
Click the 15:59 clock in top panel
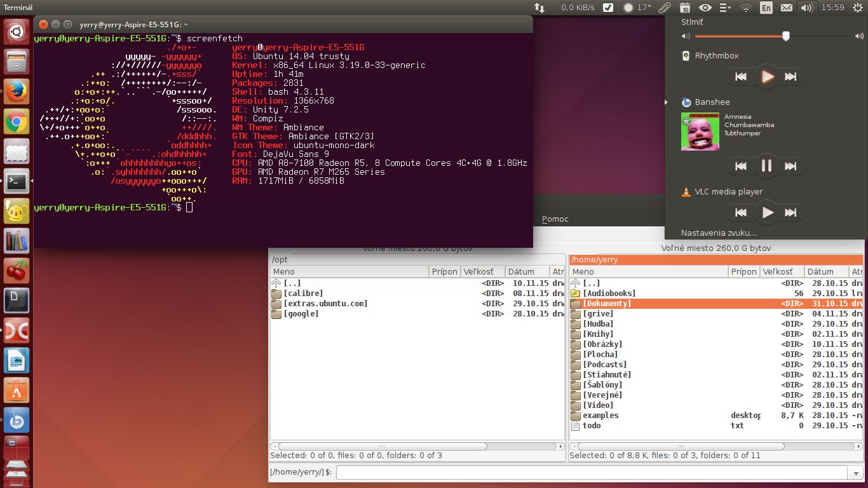832,8
